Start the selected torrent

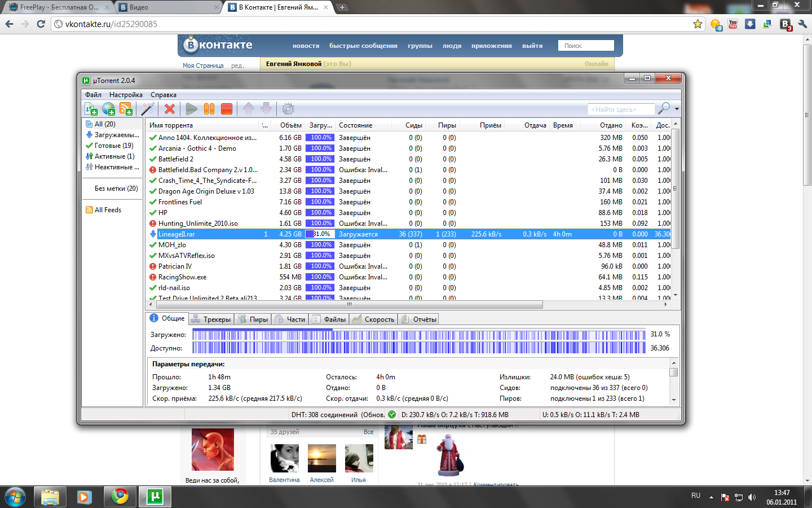pyautogui.click(x=192, y=109)
